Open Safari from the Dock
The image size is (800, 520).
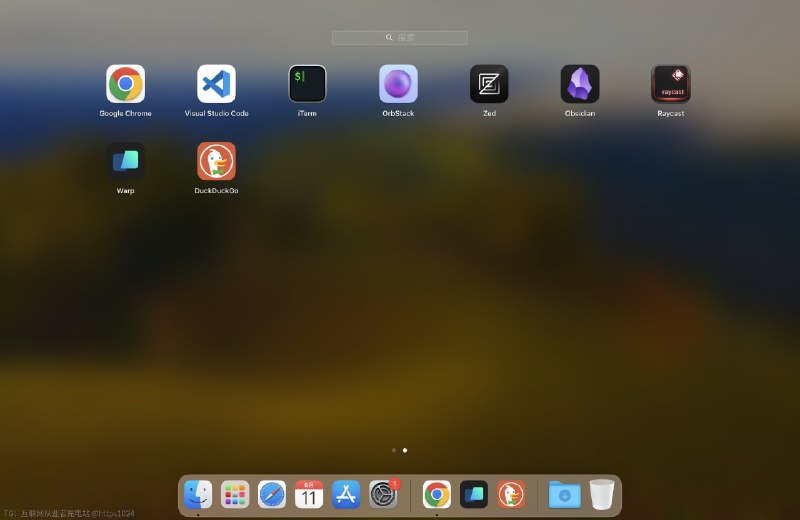click(x=272, y=494)
